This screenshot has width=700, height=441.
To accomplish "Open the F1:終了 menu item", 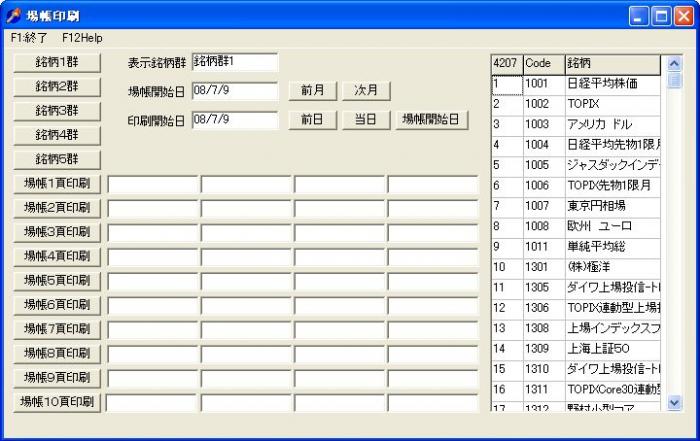I will click(x=29, y=37).
